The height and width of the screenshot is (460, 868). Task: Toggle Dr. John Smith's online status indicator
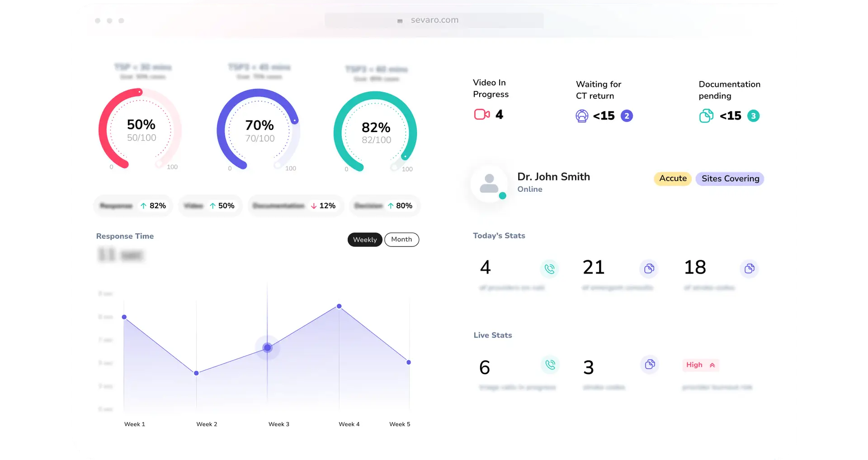(503, 197)
